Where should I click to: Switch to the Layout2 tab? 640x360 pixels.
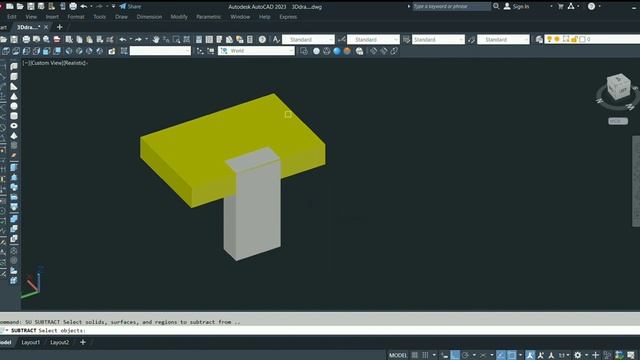60,342
